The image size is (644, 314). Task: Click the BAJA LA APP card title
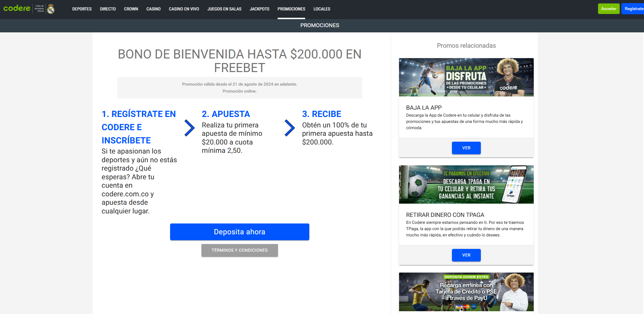[424, 108]
